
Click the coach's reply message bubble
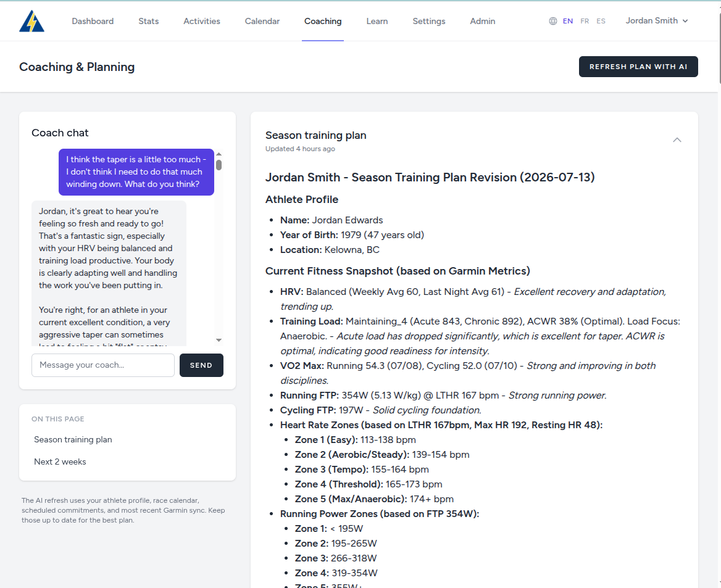pos(109,273)
